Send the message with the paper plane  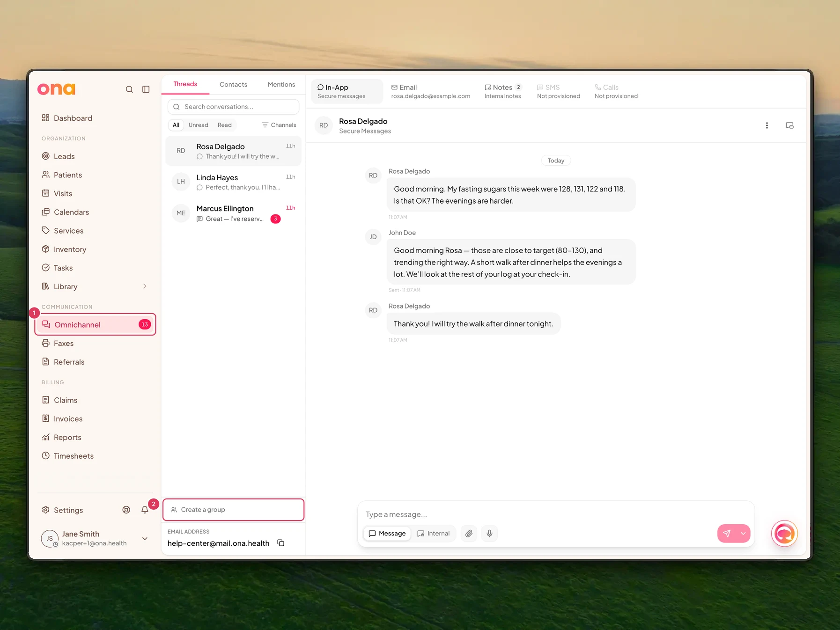(727, 534)
